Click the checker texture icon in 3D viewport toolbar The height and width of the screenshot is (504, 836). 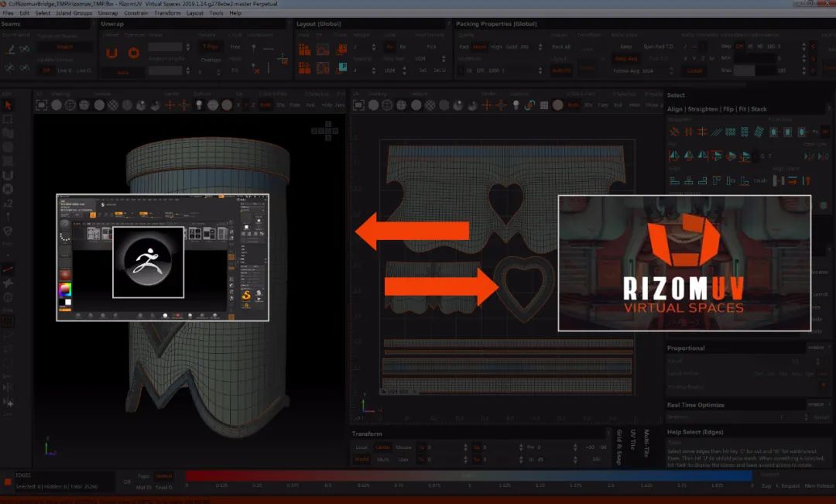point(113,105)
